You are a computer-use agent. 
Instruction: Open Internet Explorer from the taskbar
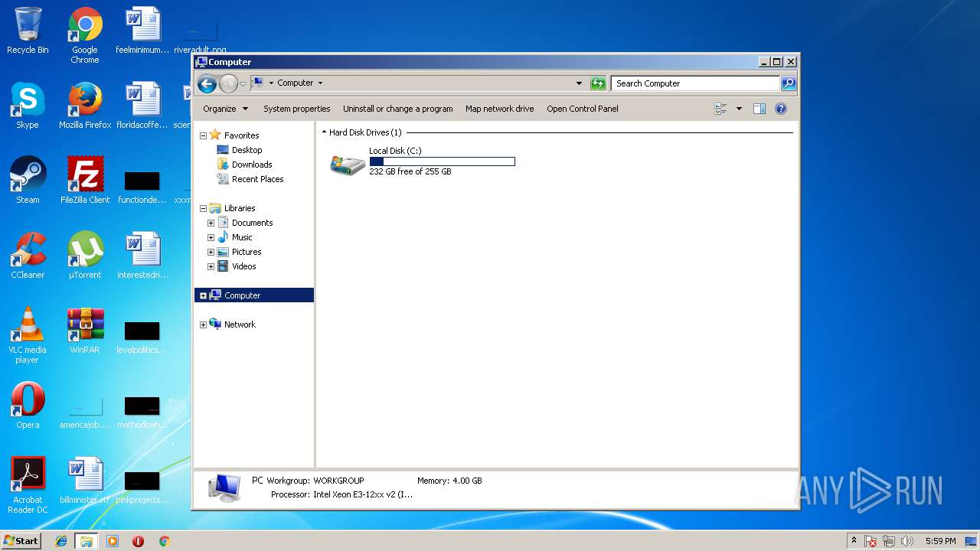[61, 541]
